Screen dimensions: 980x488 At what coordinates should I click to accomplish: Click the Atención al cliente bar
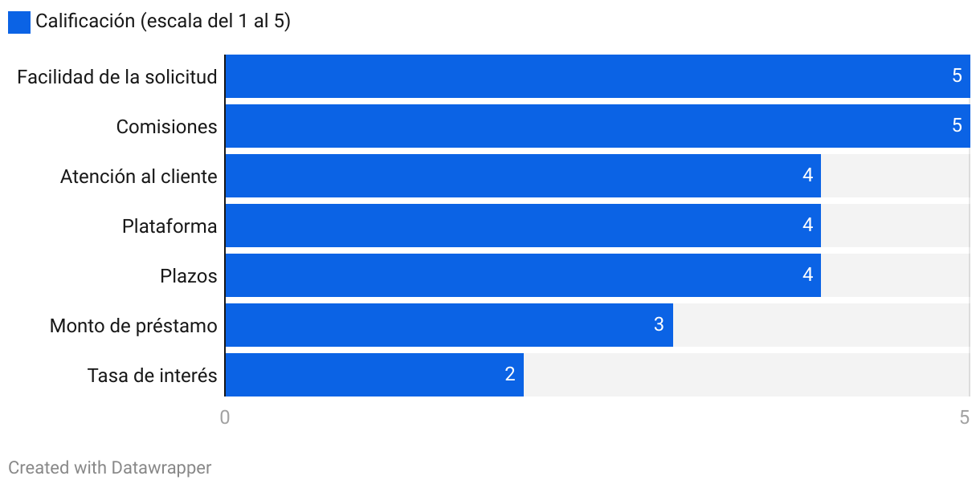(523, 176)
